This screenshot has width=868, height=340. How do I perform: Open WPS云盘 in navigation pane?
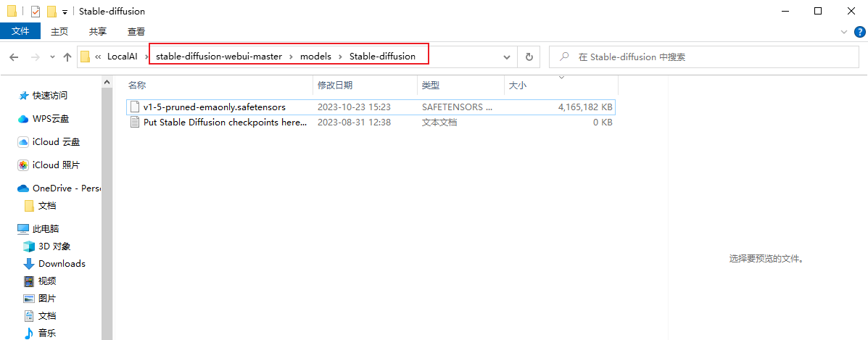point(50,119)
